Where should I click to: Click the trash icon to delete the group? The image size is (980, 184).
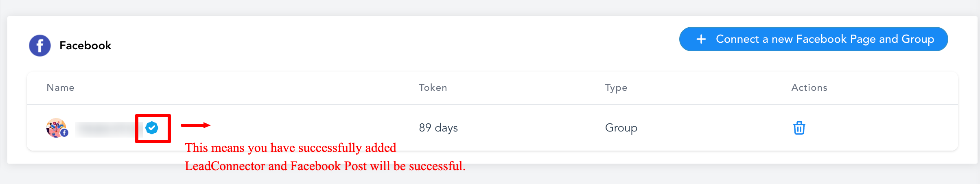[x=799, y=128]
